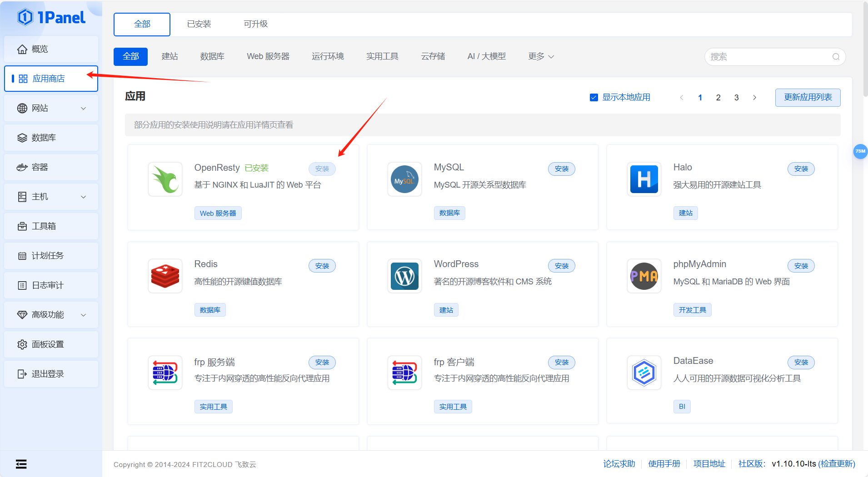Open the phpMyAdmin app icon
The image size is (868, 477).
644,276
